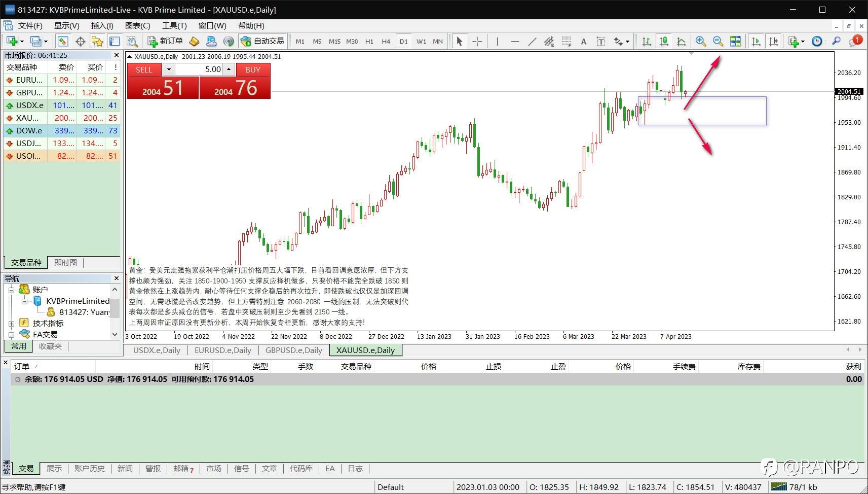Edit the 5.00 lot size field
Viewport: 868px width, 494px height.
coord(199,69)
